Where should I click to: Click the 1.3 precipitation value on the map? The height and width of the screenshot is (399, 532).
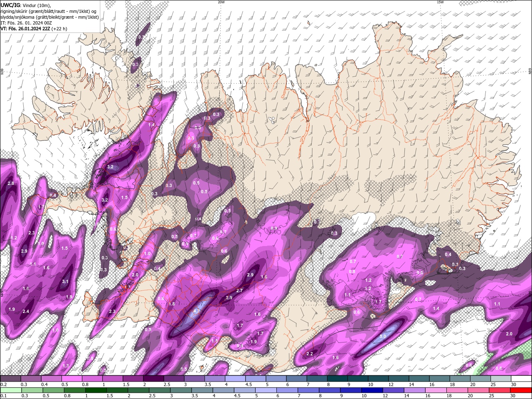coord(65,366)
